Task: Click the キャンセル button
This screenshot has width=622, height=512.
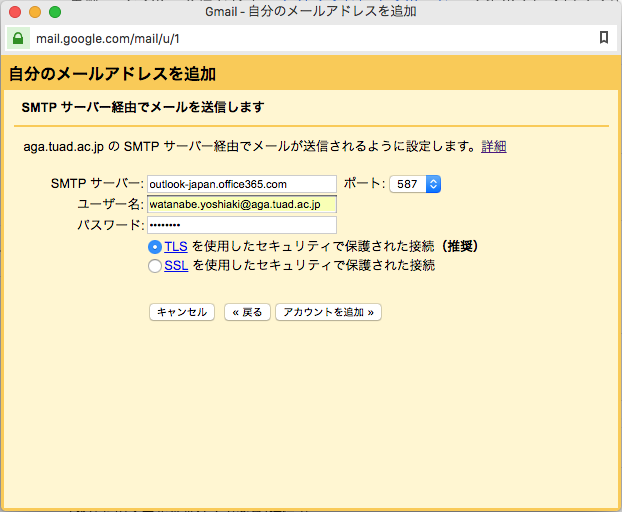Action: click(x=182, y=312)
